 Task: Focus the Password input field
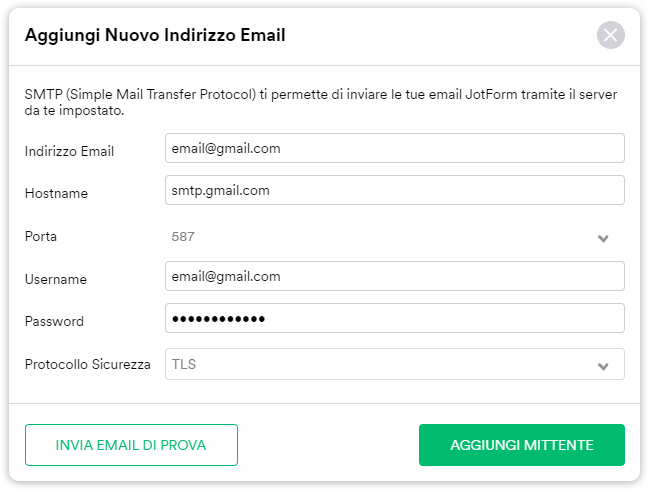(394, 318)
